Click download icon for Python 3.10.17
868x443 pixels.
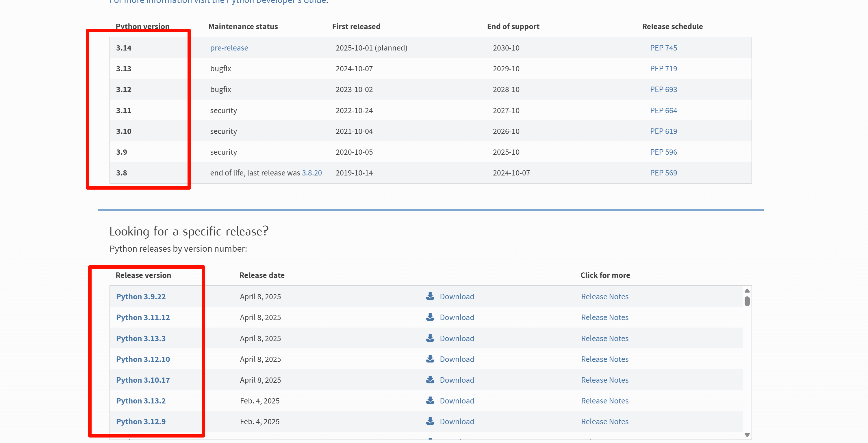click(430, 380)
